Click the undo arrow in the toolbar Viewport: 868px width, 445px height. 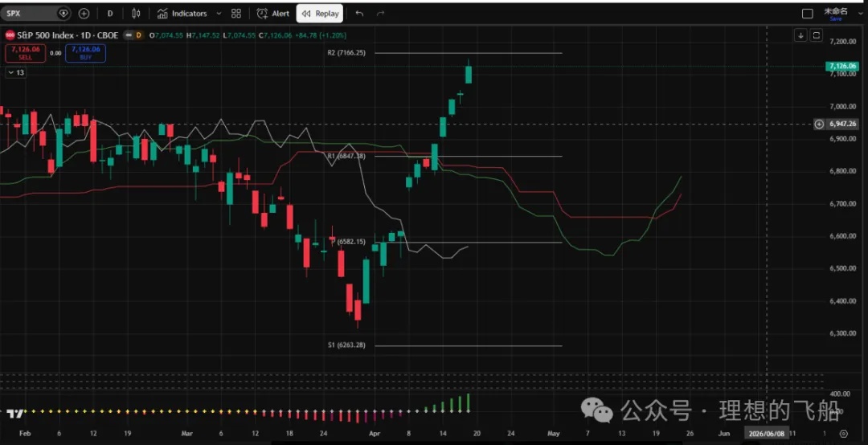[x=359, y=14]
